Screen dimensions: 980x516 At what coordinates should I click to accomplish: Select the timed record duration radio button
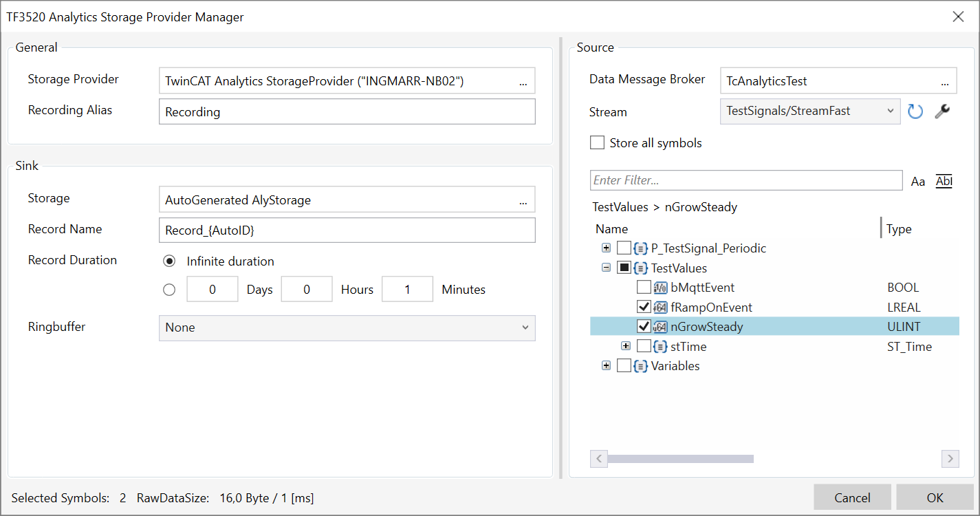point(169,290)
